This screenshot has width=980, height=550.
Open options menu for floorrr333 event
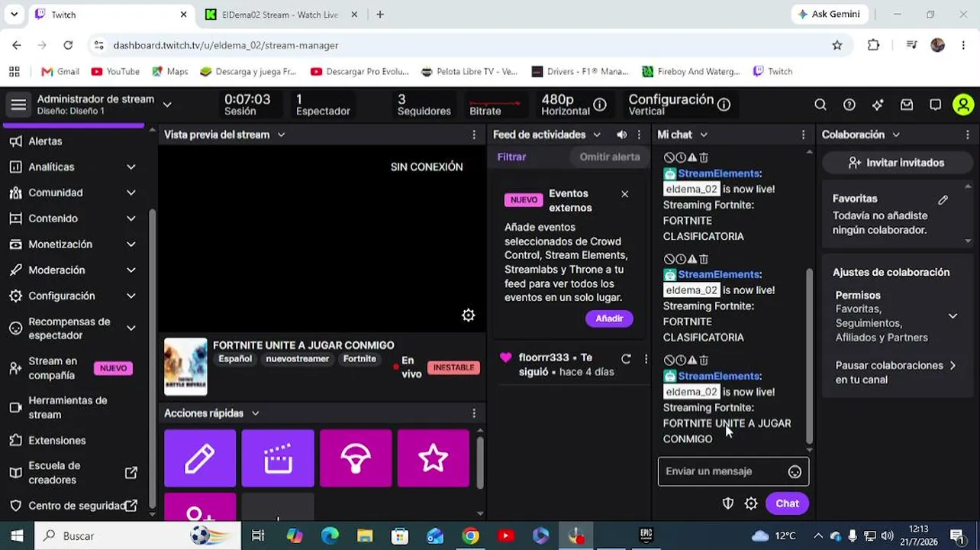pyautogui.click(x=646, y=359)
